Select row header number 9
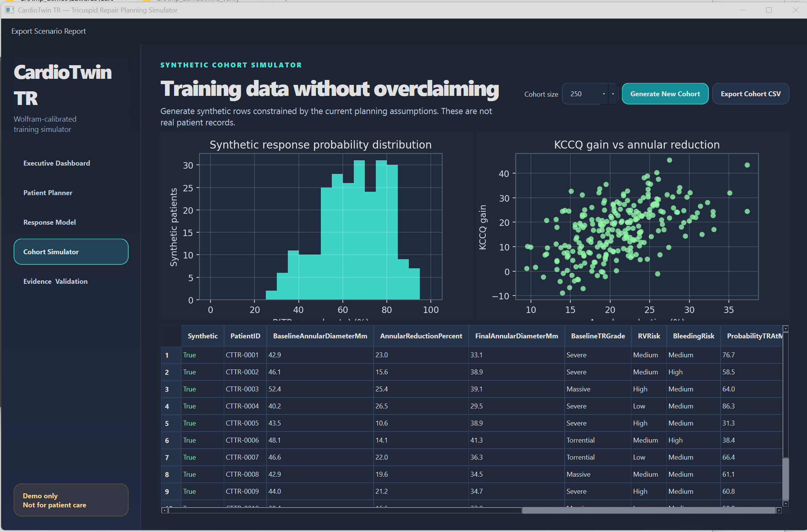The height and width of the screenshot is (532, 807). coord(171,491)
